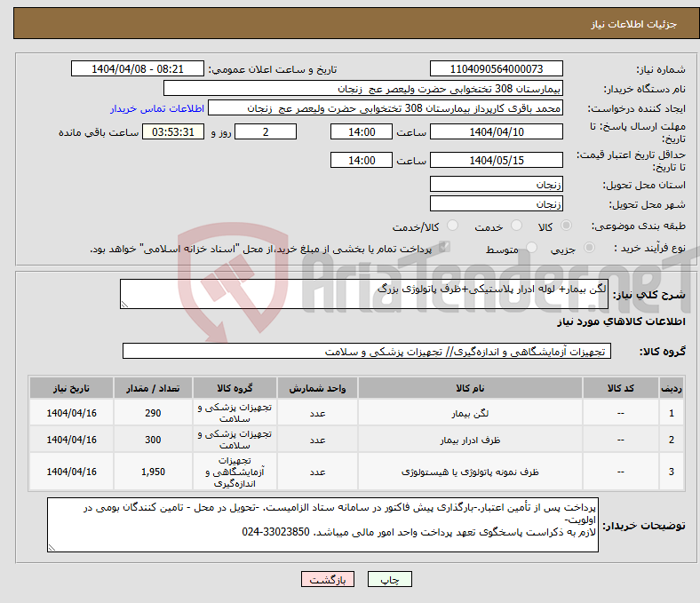
Task: Click the need number field 1104090564000073
Action: pos(496,68)
